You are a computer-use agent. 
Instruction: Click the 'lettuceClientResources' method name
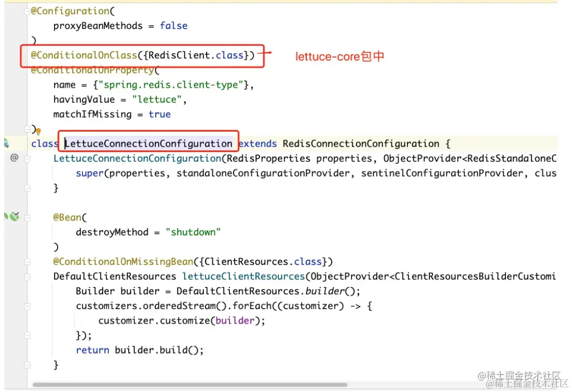pyautogui.click(x=243, y=276)
